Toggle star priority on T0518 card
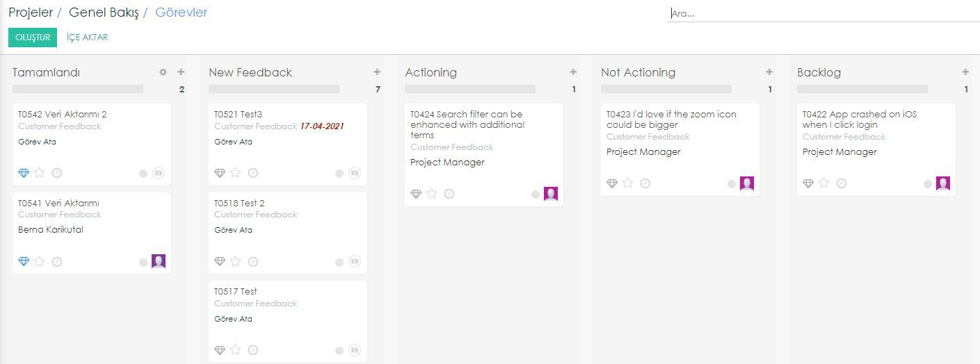The width and height of the screenshot is (980, 364). click(236, 262)
